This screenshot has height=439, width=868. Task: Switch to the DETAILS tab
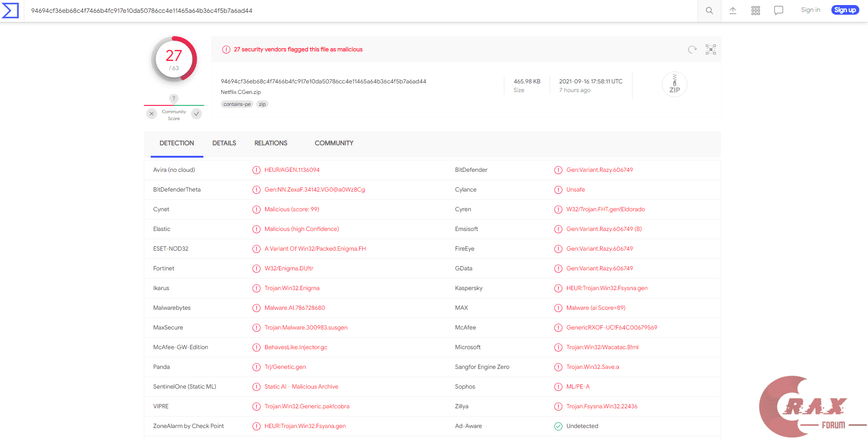224,143
